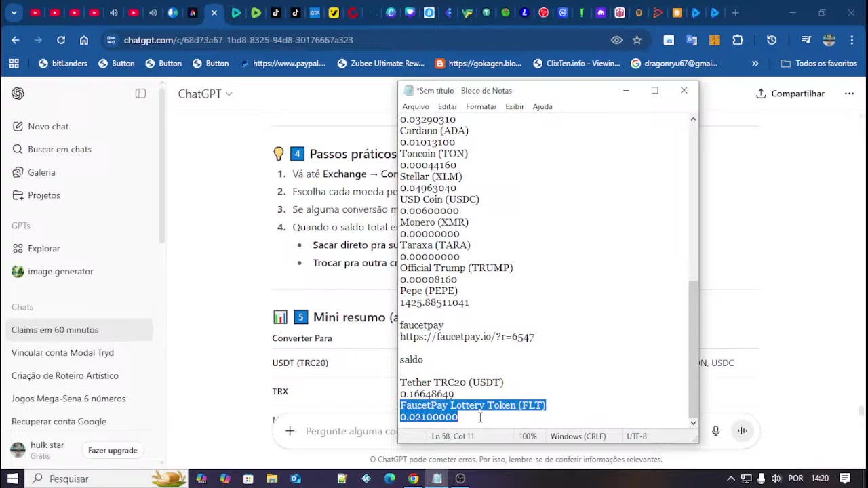Open Arquivo menu in Bloco de Notas
This screenshot has height=488, width=868.
coord(416,106)
